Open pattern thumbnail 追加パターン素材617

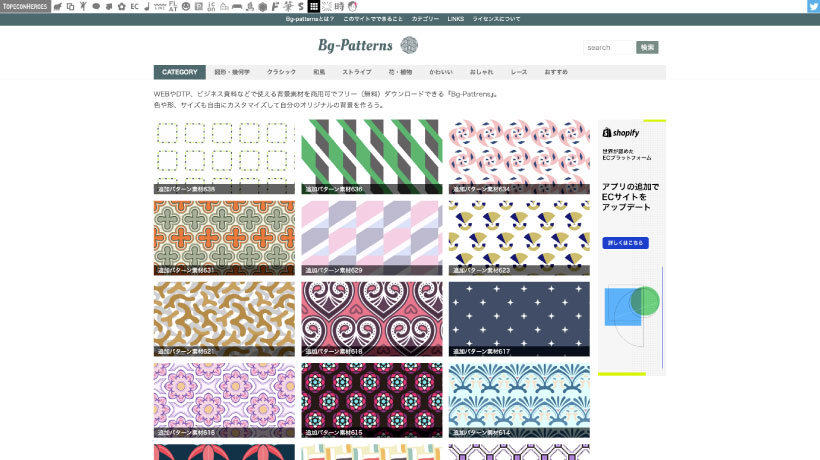click(519, 319)
